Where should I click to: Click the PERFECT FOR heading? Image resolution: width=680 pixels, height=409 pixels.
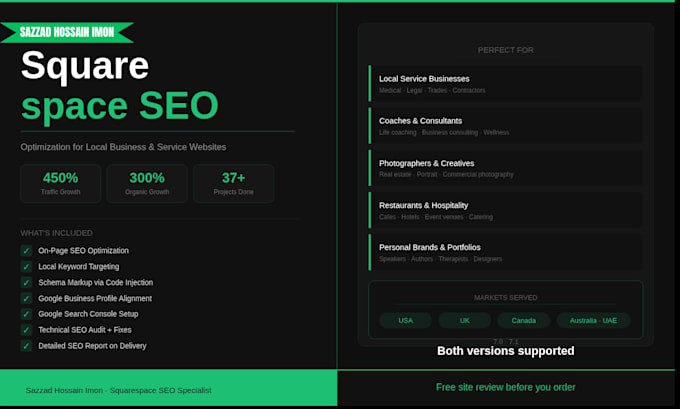pos(506,50)
